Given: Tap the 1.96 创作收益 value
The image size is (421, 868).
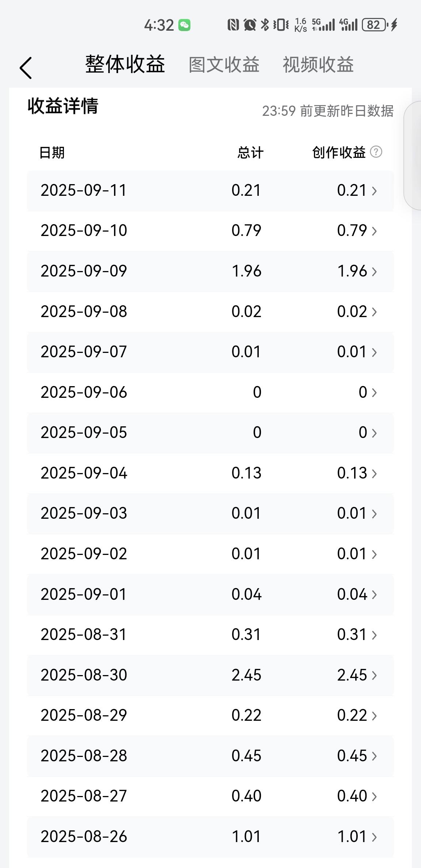Looking at the screenshot, I should (352, 271).
